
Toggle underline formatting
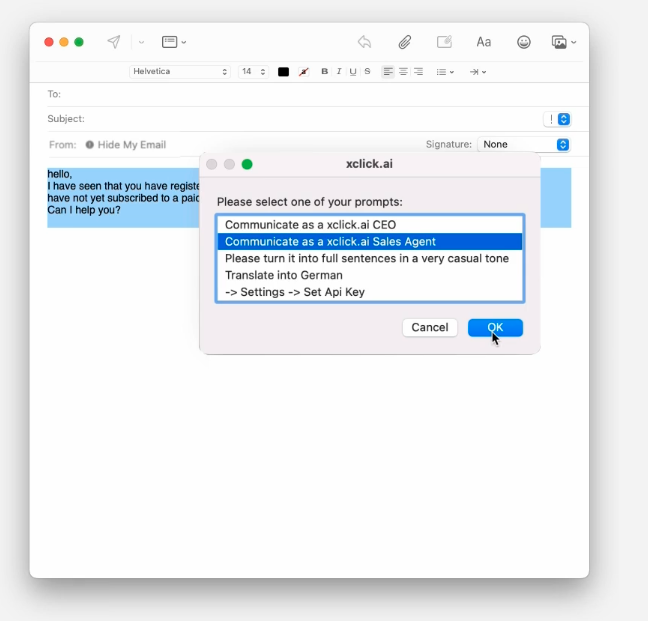(353, 71)
